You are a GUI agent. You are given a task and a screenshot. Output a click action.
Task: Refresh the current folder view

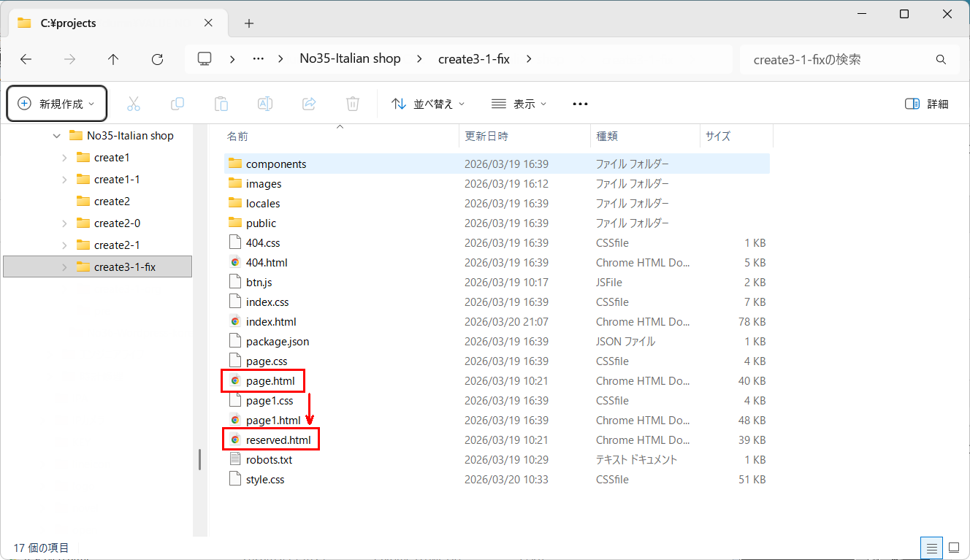coord(157,59)
